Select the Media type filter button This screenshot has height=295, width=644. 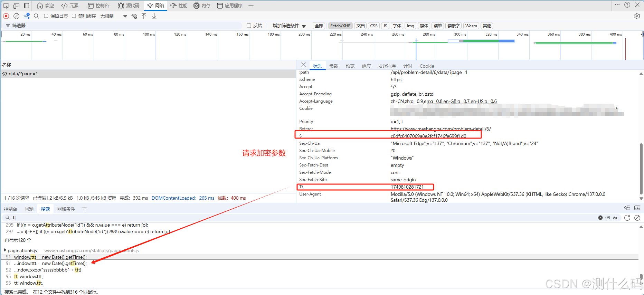[424, 26]
